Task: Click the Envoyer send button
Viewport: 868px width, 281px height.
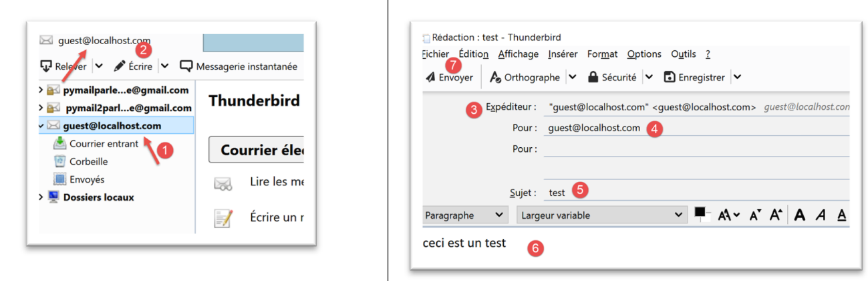Action: (x=449, y=78)
